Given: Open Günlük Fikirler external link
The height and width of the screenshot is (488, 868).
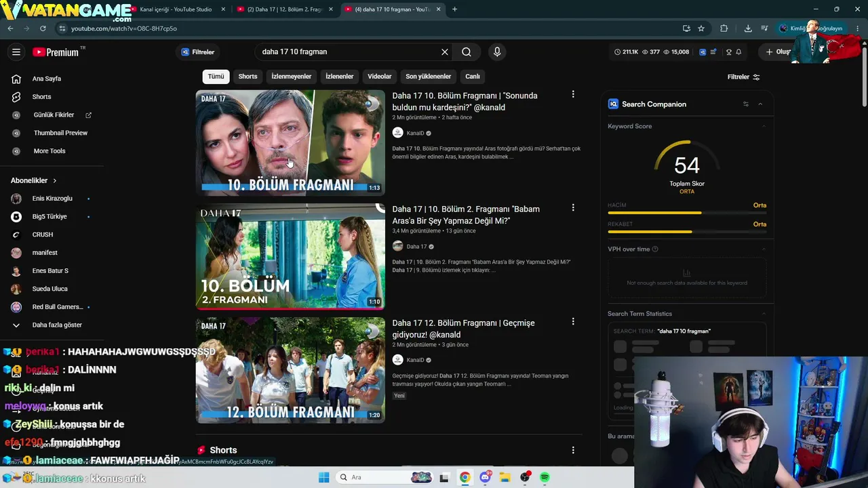Looking at the screenshot, I should [54, 115].
